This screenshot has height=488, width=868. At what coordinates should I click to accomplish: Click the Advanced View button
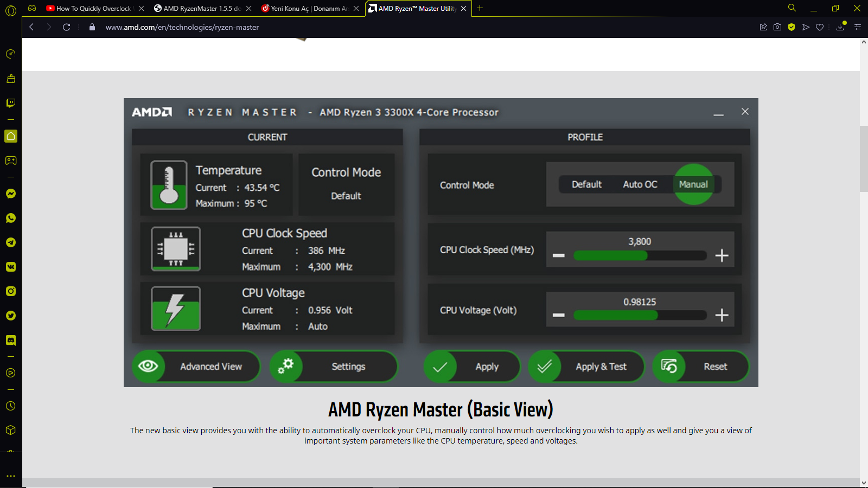196,367
